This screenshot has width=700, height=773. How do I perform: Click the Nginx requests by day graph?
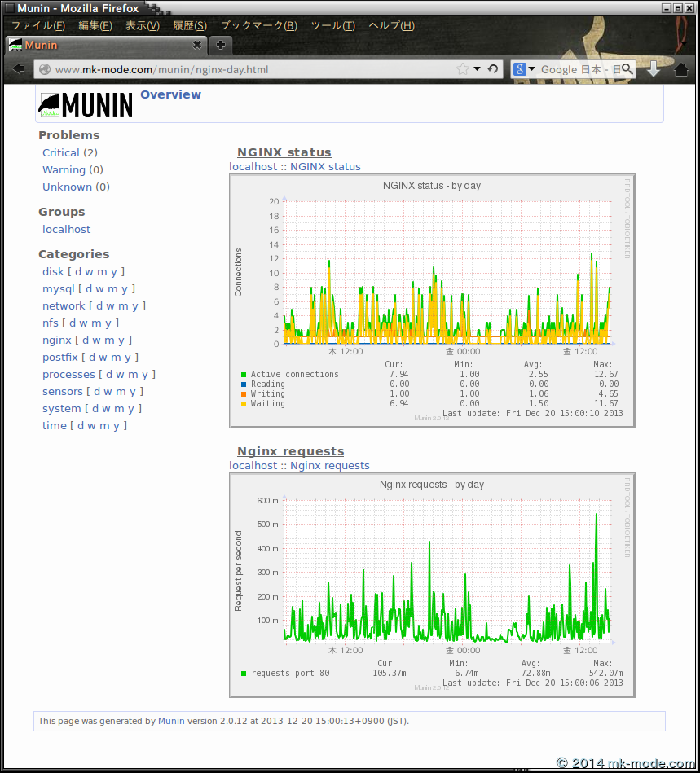[432, 585]
